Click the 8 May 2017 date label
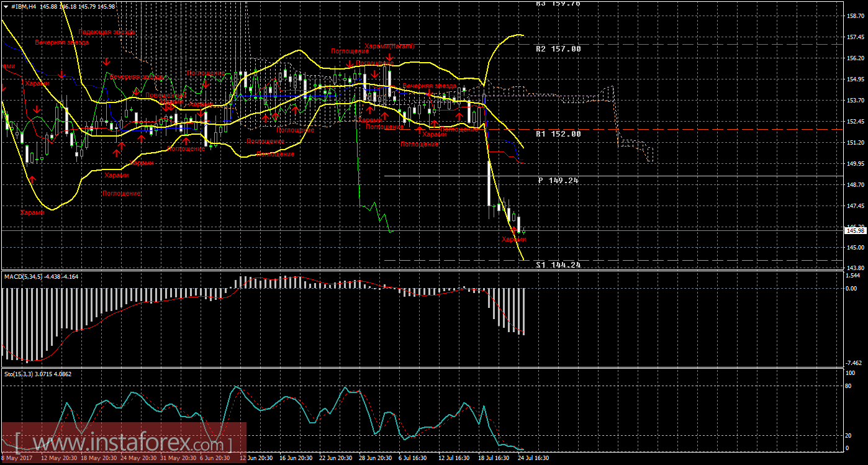Image resolution: width=868 pixels, height=465 pixels. click(16, 459)
